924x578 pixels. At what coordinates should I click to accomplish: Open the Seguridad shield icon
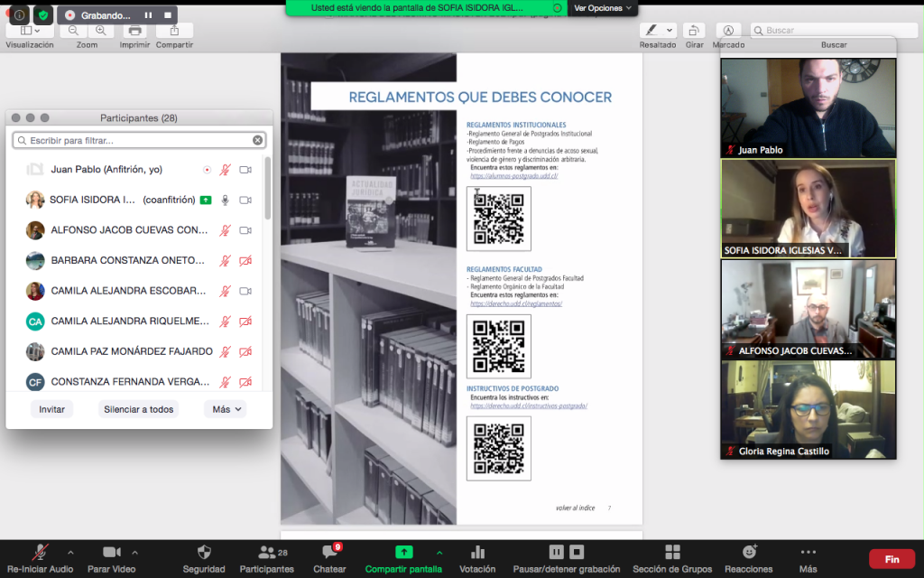pyautogui.click(x=204, y=552)
